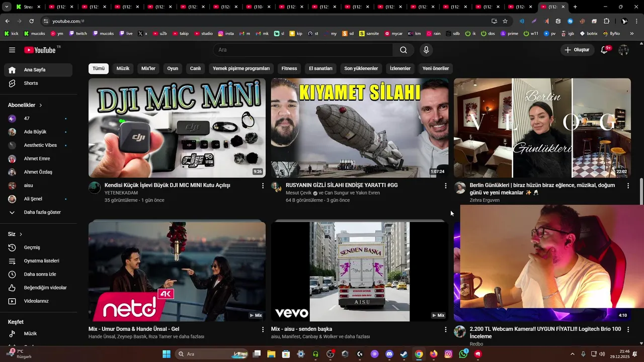Open Discord from the taskbar
This screenshot has width=644, height=362.
pos(389,354)
